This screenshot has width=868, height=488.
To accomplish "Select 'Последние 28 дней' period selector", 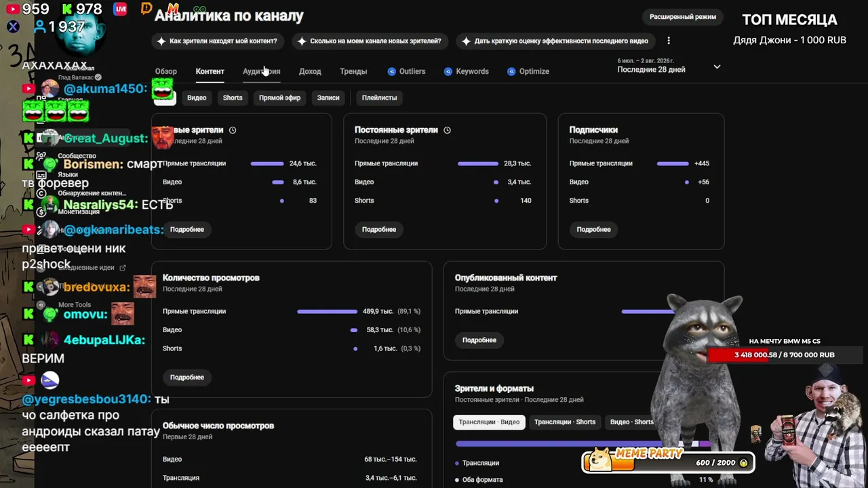I will [669, 65].
